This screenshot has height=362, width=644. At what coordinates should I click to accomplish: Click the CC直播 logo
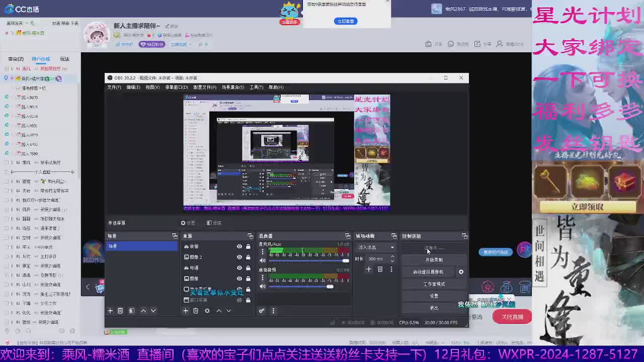(x=21, y=9)
